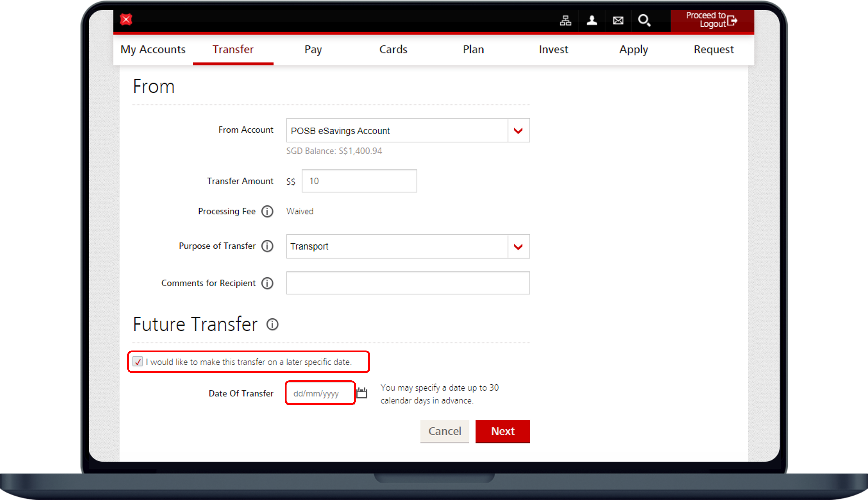Open the Plan menu
The image size is (868, 500).
pos(473,49)
